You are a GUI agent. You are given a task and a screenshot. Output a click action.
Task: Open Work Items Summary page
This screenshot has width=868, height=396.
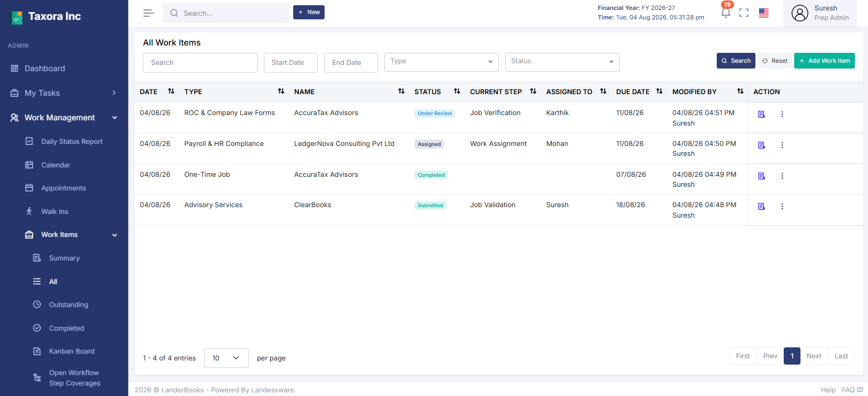click(x=64, y=258)
